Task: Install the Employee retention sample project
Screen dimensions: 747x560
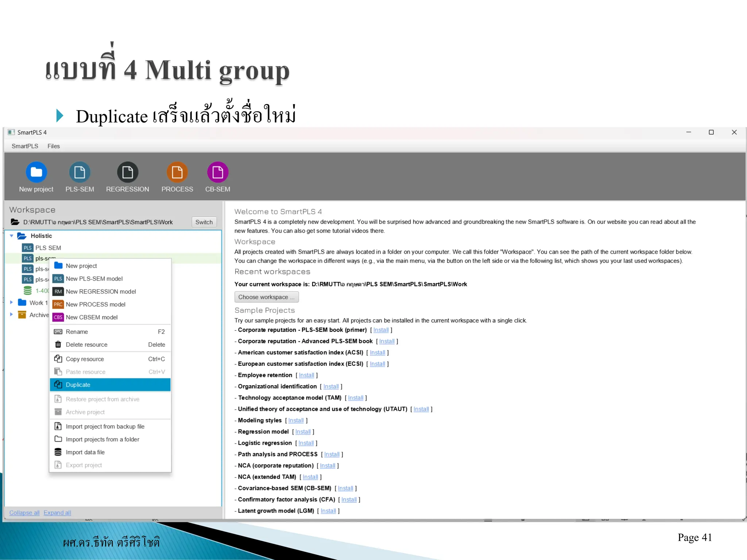Action: click(x=306, y=375)
